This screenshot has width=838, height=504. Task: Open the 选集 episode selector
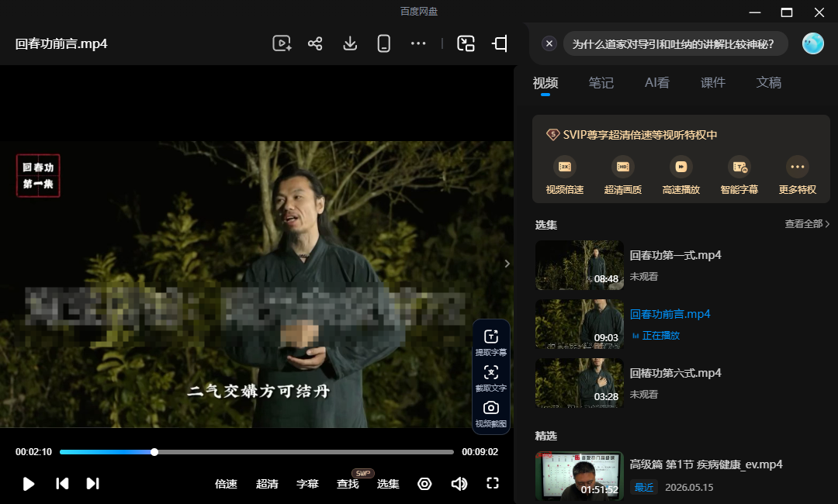pyautogui.click(x=388, y=484)
